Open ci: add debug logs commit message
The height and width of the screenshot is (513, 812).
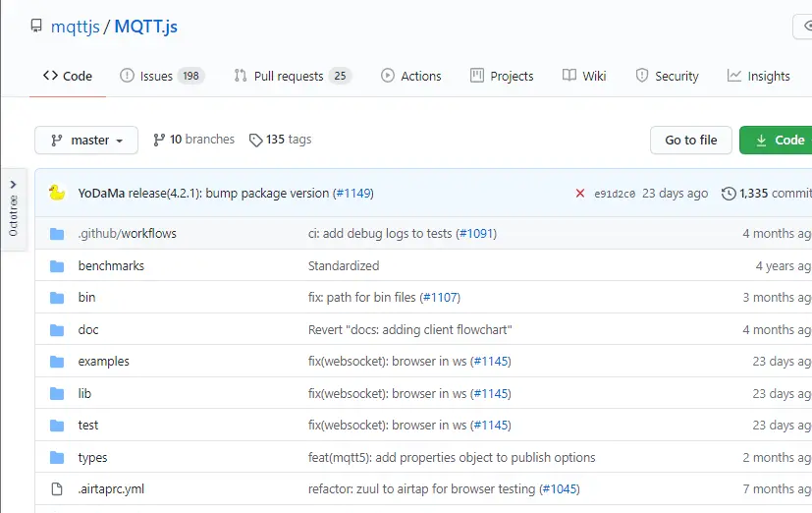click(x=380, y=234)
